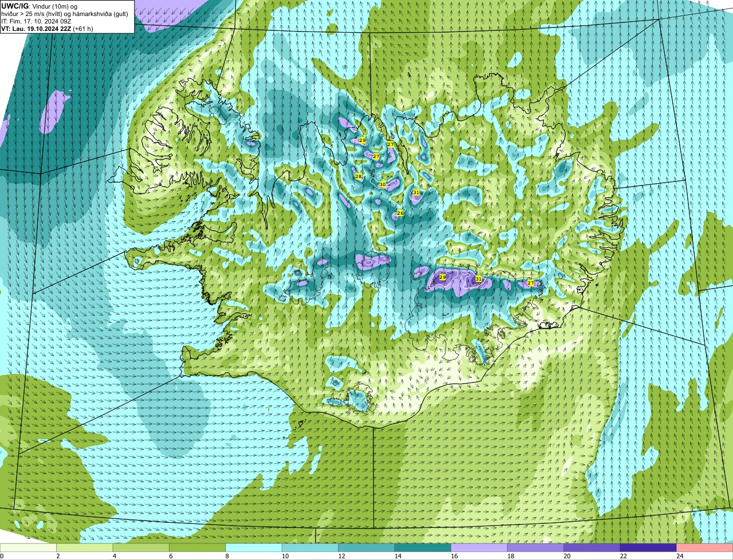Click the 12–14 m/s teal legend swatch
This screenshot has height=560, width=733.
coord(366,547)
